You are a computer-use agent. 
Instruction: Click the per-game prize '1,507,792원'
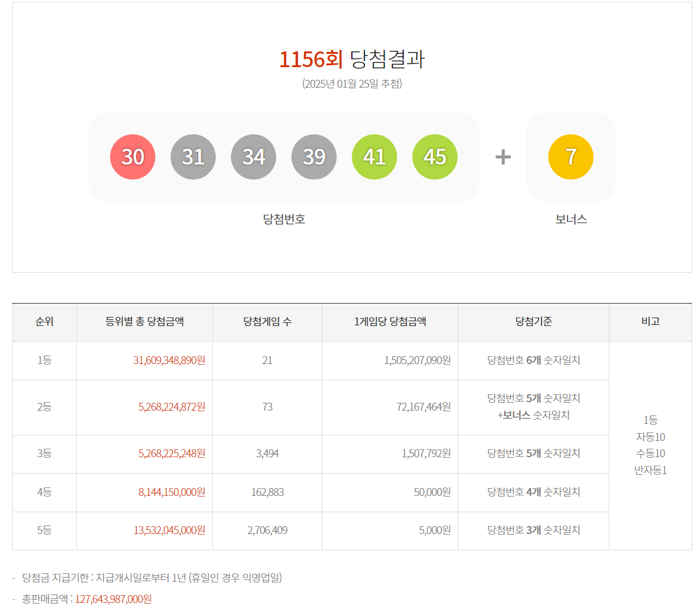point(426,454)
